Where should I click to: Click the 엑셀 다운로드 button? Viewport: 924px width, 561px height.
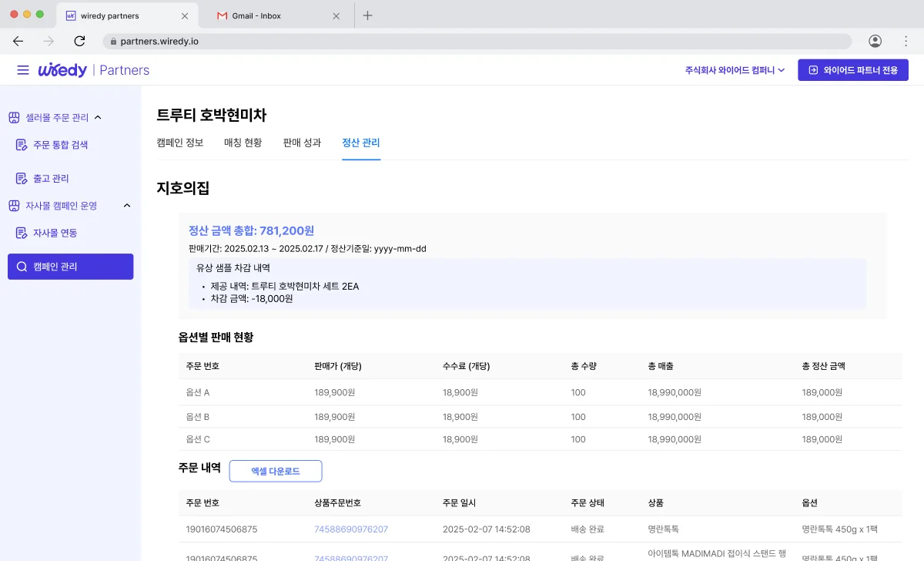pyautogui.click(x=275, y=471)
